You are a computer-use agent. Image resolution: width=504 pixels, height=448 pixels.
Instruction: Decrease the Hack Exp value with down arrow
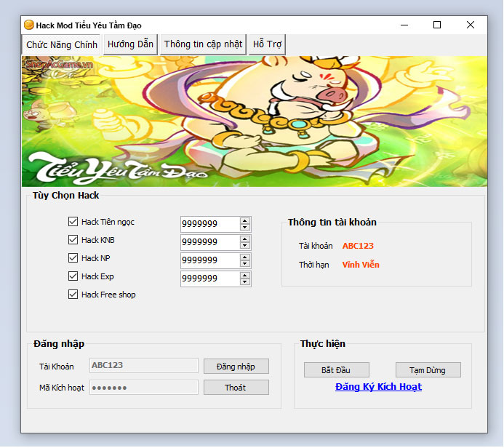(x=245, y=282)
